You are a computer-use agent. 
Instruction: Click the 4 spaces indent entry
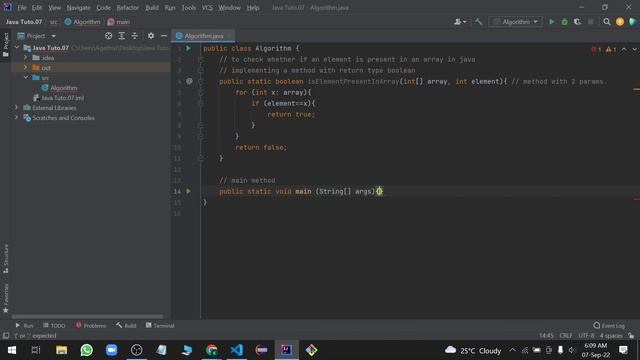tap(611, 336)
